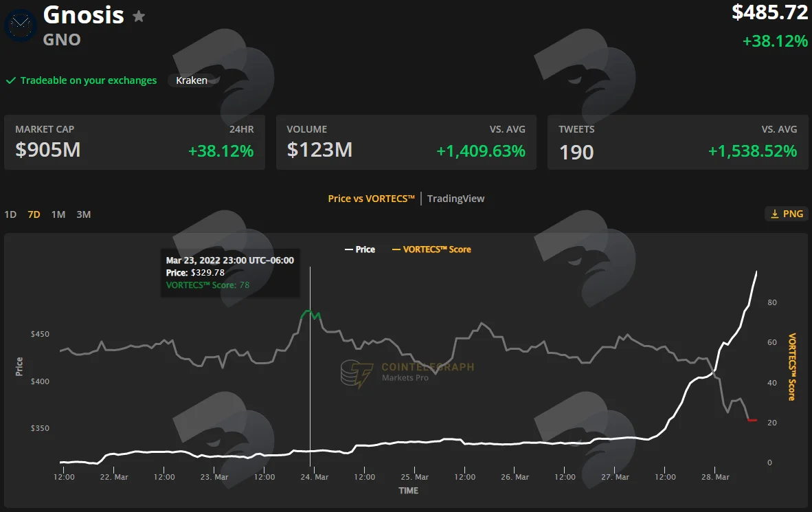Toggle the VORTECS Score legend entry

tap(431, 249)
